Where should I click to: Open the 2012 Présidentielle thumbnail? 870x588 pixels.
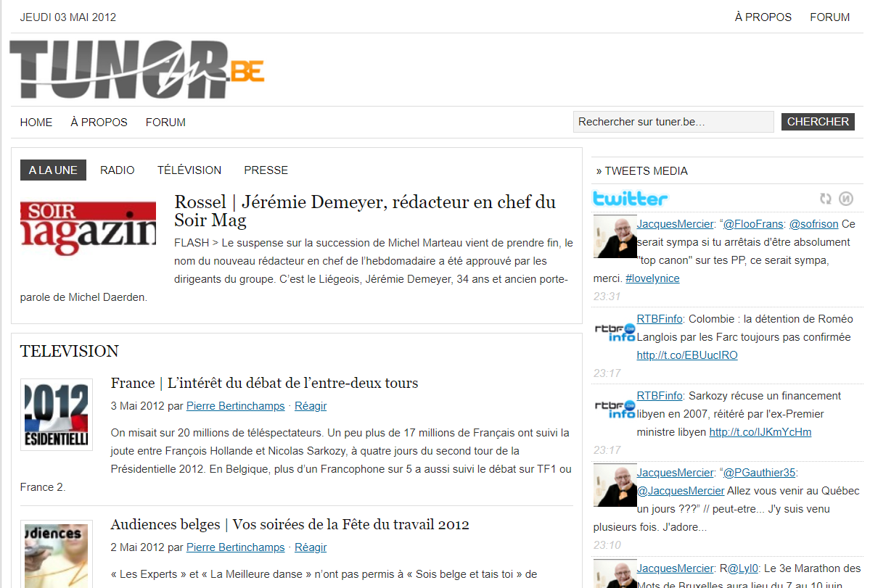(x=57, y=415)
